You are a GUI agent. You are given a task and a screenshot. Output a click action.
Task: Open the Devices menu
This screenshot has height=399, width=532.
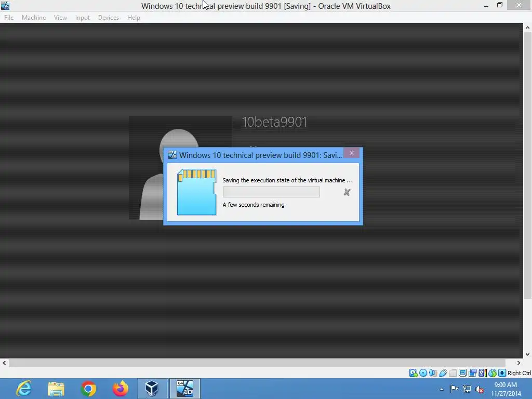tap(109, 18)
